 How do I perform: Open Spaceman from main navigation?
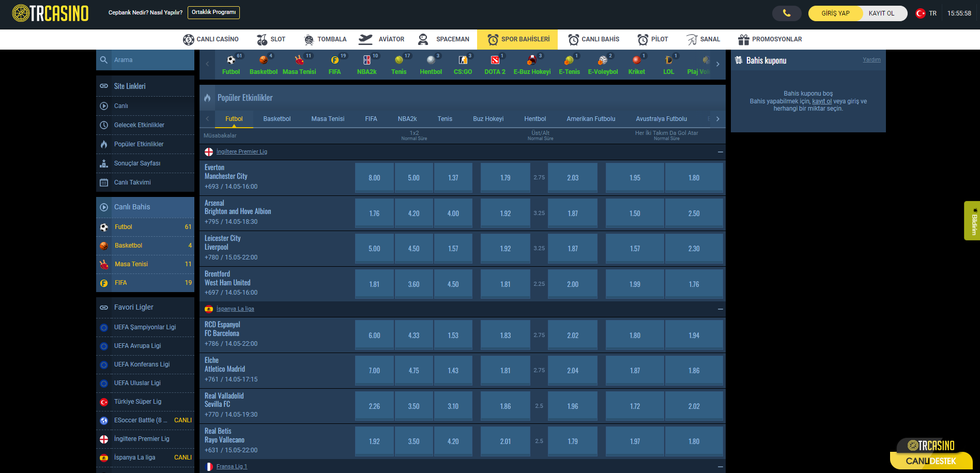tap(443, 39)
